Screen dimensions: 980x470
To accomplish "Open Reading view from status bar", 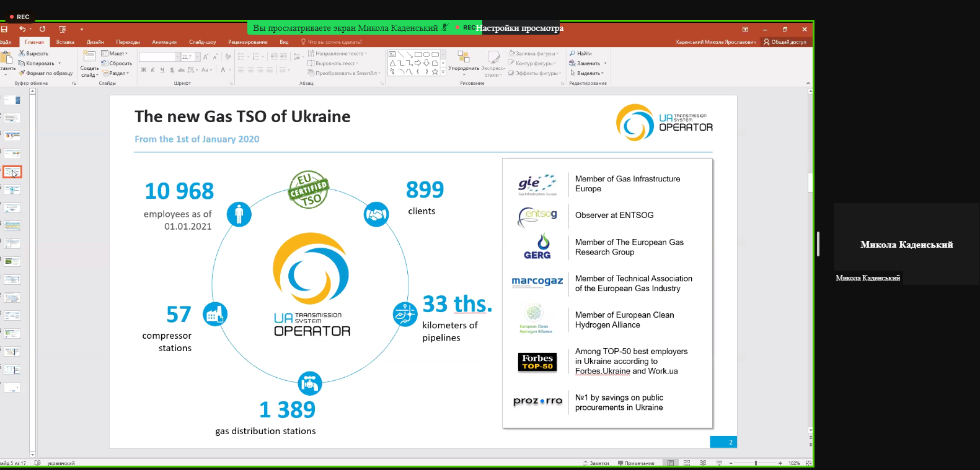I will [703, 463].
